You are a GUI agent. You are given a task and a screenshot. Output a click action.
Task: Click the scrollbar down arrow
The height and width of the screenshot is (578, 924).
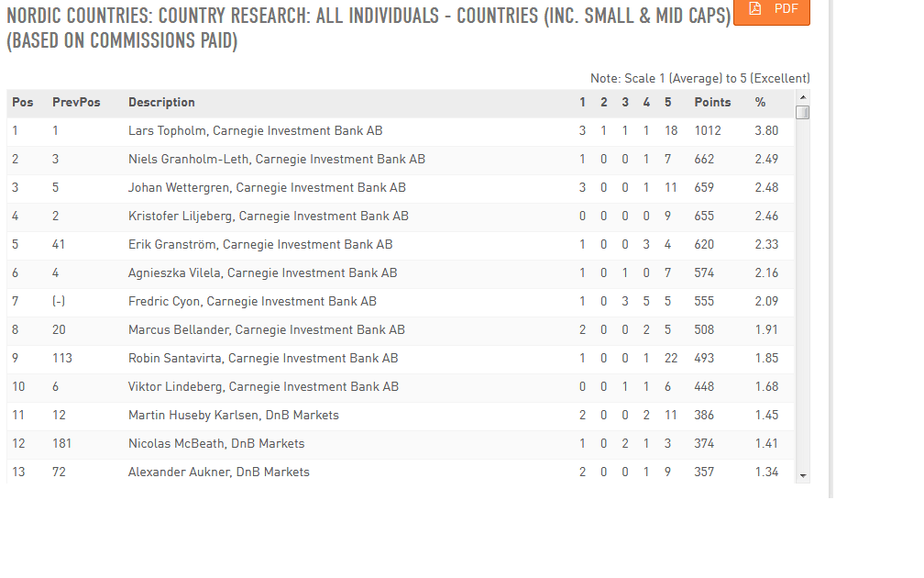[x=802, y=476]
